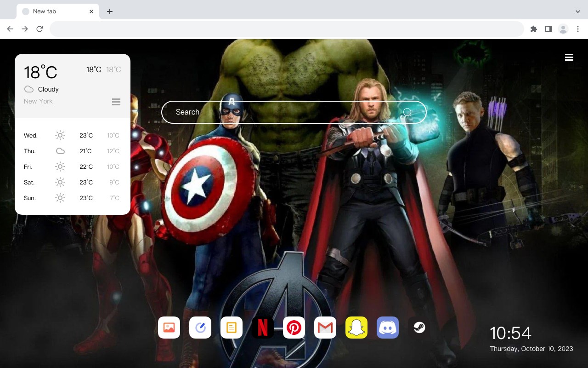
Task: Launch the Steam shortcut
Action: (419, 328)
